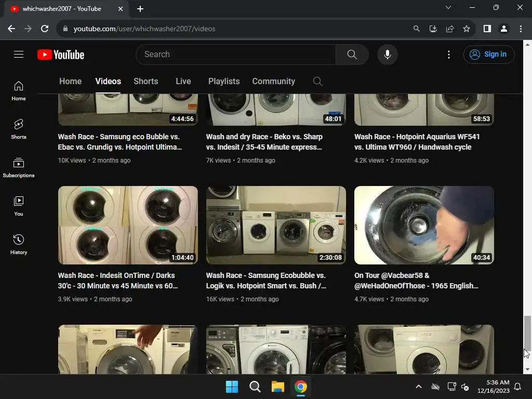Switch to the channel Home tab

[70, 82]
